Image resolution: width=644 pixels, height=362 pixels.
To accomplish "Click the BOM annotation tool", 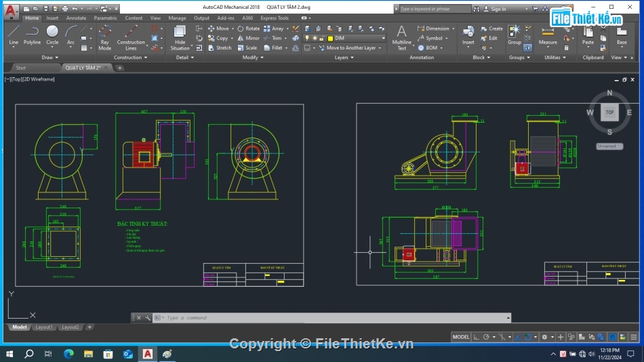I will tap(428, 47).
